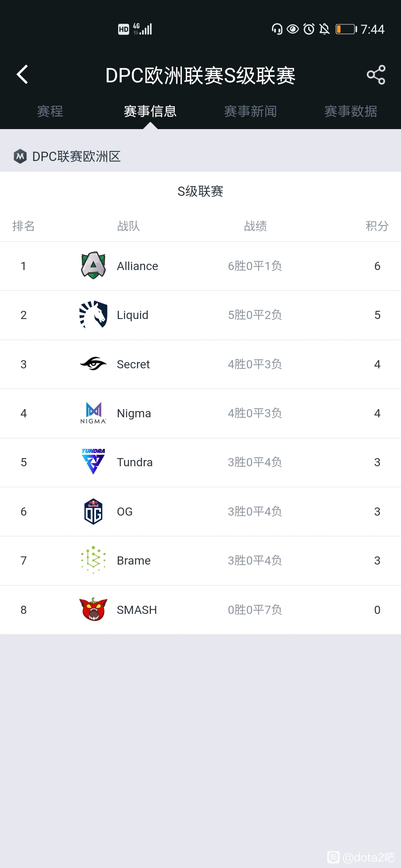The height and width of the screenshot is (868, 401).
Task: Select the 赛事信息 tab
Action: click(150, 111)
